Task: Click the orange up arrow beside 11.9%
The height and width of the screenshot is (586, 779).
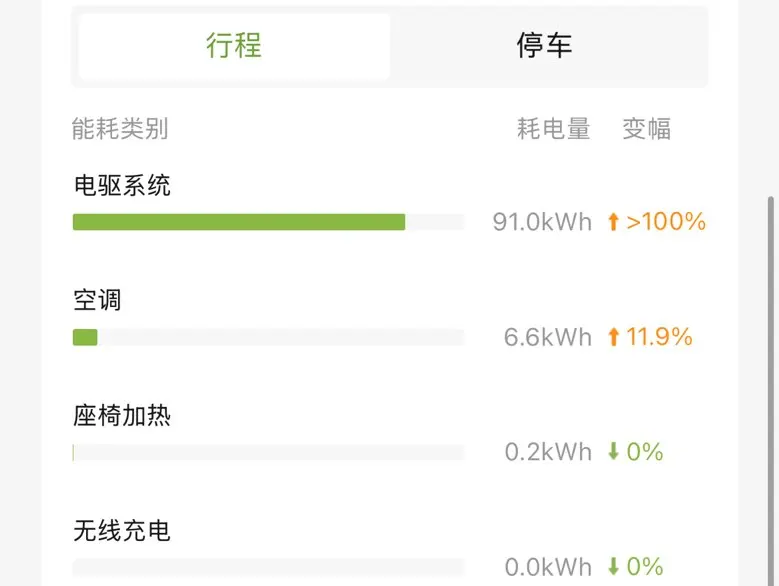Action: (x=614, y=337)
